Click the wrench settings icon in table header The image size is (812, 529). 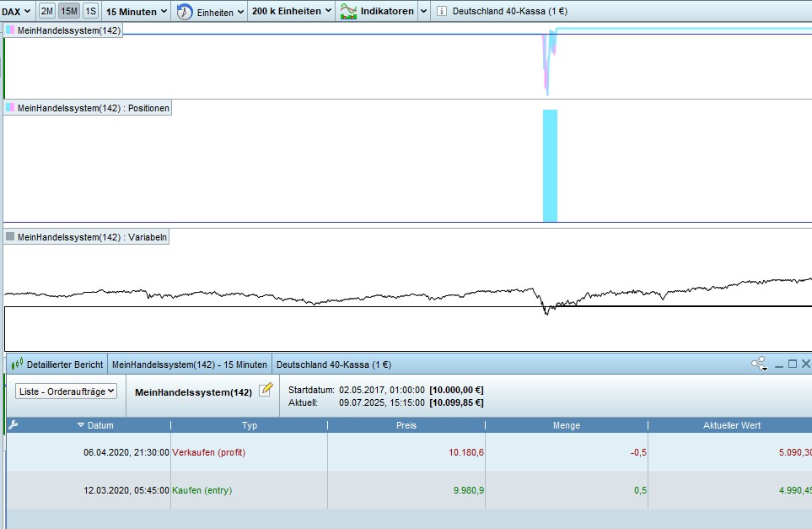(13, 425)
